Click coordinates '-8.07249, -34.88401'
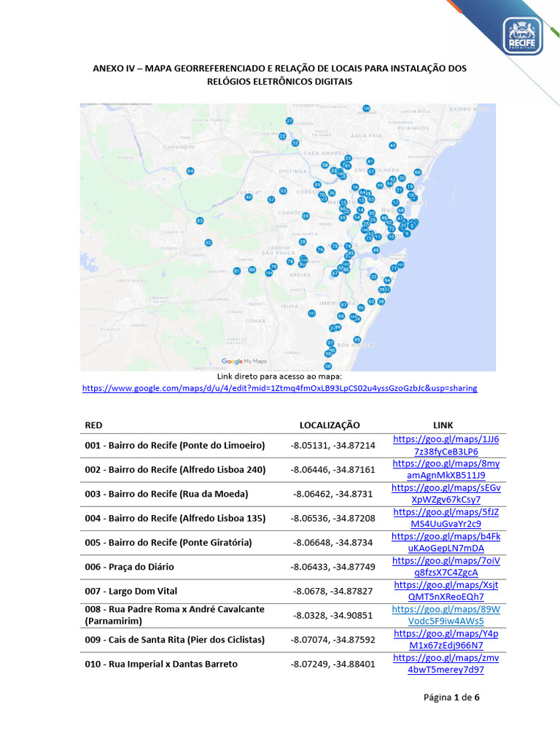This screenshot has width=560, height=747. 332,664
